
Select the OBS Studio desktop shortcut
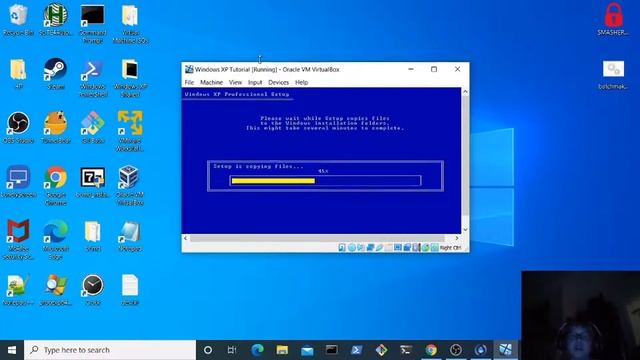pyautogui.click(x=18, y=128)
